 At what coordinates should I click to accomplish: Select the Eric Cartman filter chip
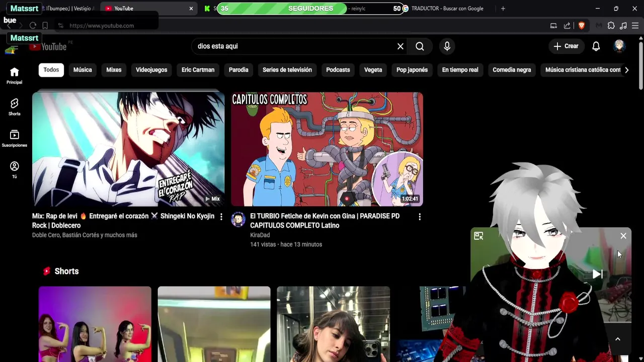198,70
